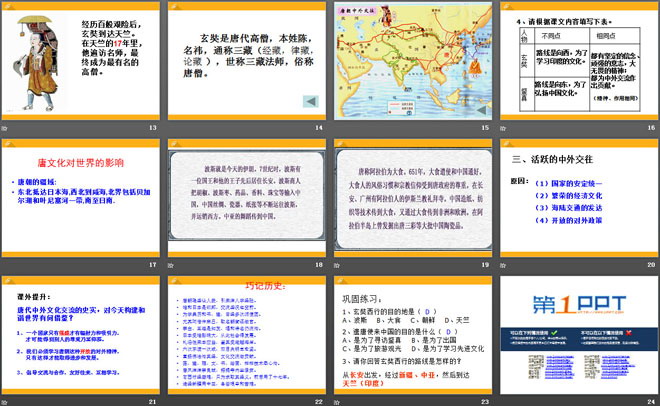Viewport: 660px width, 406px height.
Task: Select slide 21 thumbnail 课外提升
Action: 80,335
